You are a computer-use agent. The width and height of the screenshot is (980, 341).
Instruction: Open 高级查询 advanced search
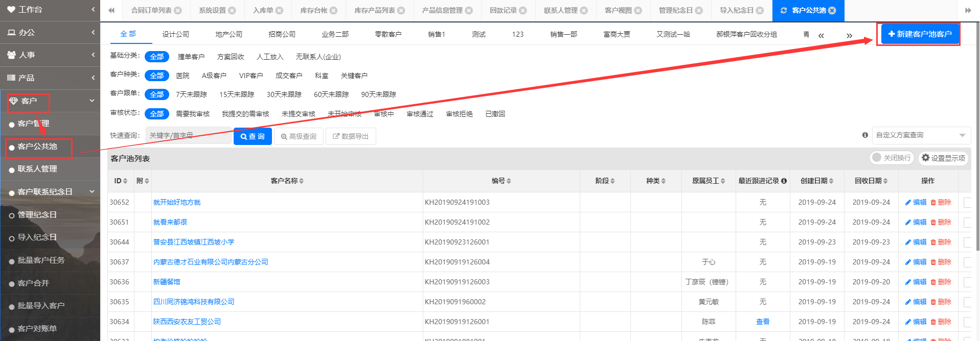[x=299, y=136]
